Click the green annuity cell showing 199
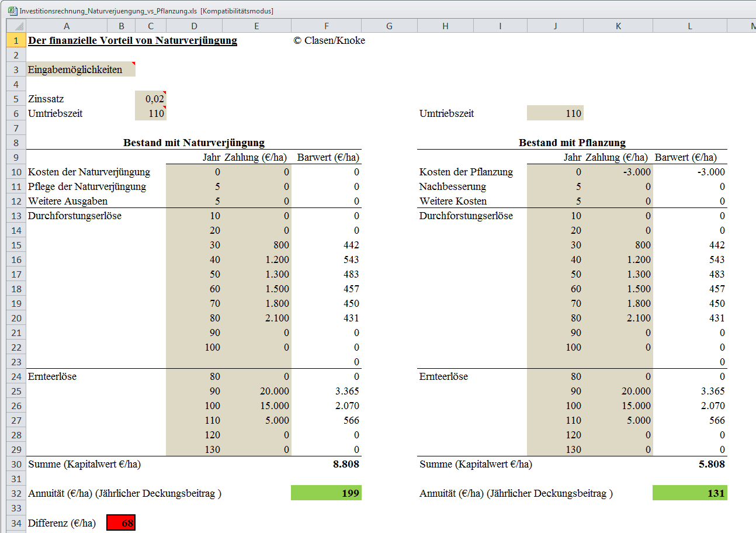Screen dimensions: 756x533 click(x=326, y=493)
